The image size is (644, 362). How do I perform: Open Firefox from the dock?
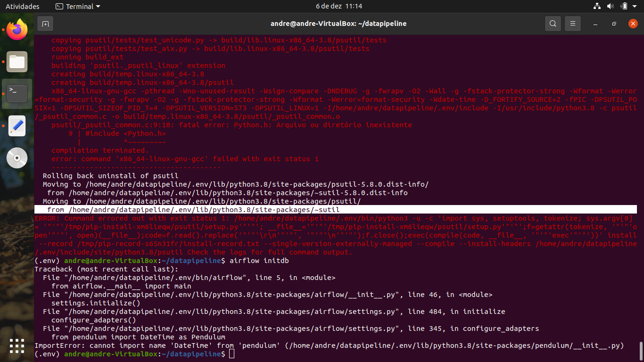(x=17, y=30)
